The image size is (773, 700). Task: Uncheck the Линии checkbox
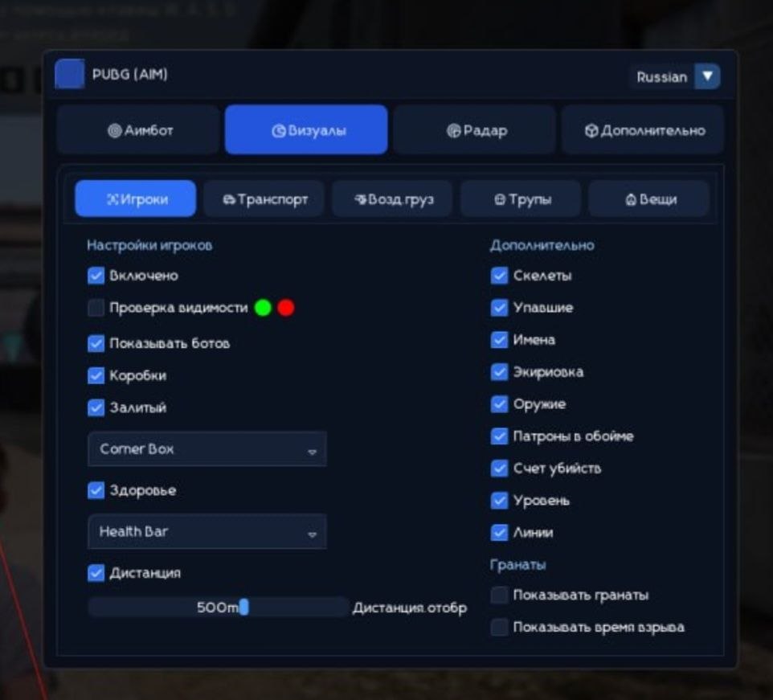point(499,532)
